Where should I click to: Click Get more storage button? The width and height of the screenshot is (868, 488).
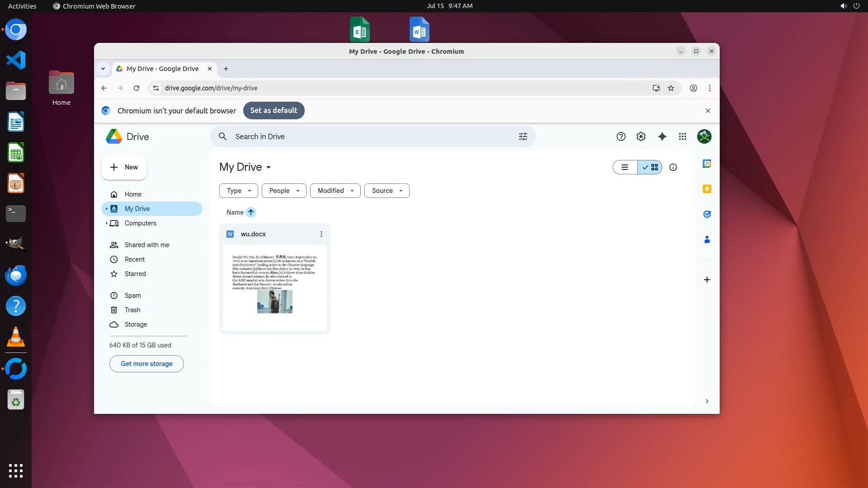click(x=146, y=364)
